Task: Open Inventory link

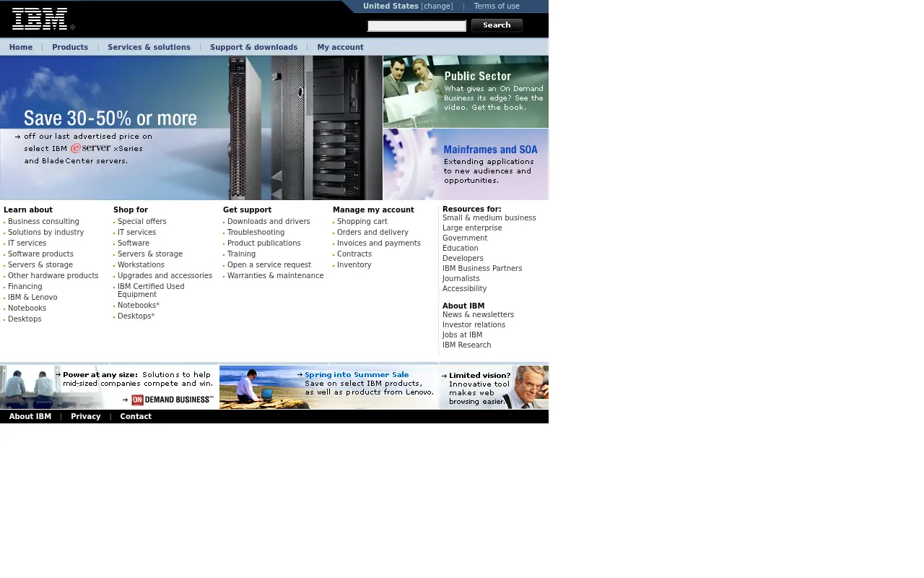Action: click(x=354, y=265)
